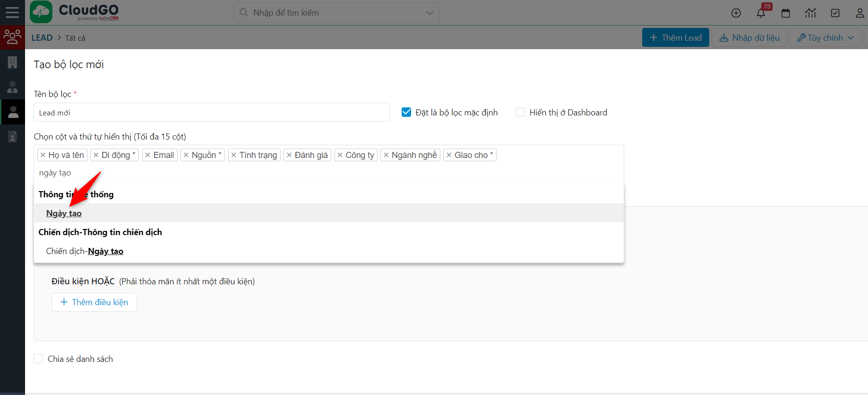The width and height of the screenshot is (868, 395).
Task: Remove the 'Nguồn' column tag
Action: 186,155
